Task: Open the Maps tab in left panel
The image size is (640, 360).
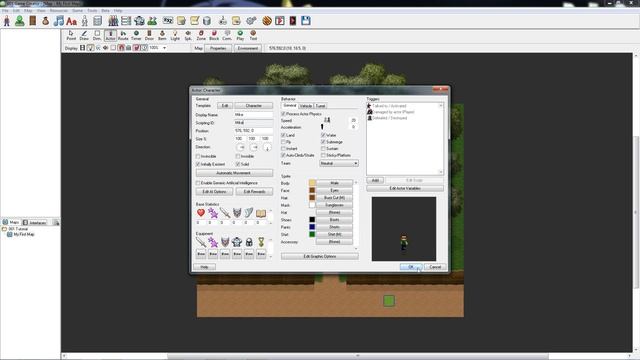Action: coord(11,222)
